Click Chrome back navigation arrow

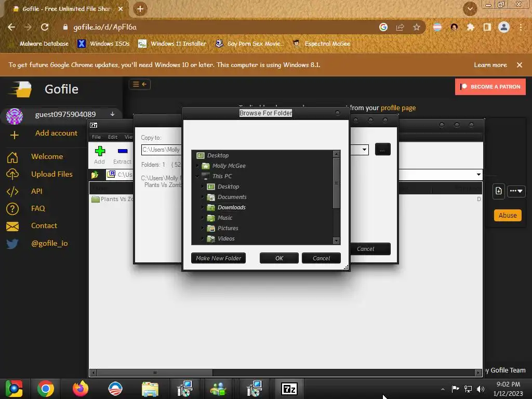(11, 27)
